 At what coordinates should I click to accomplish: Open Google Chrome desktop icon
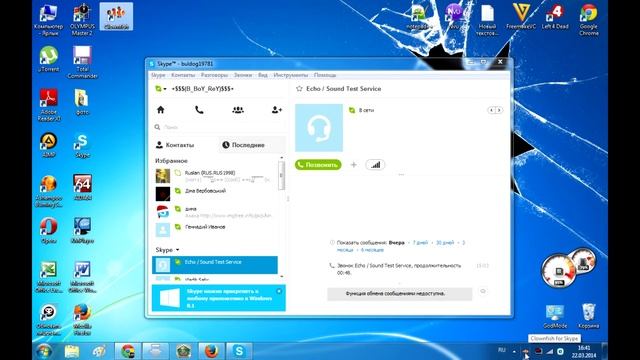tap(589, 20)
